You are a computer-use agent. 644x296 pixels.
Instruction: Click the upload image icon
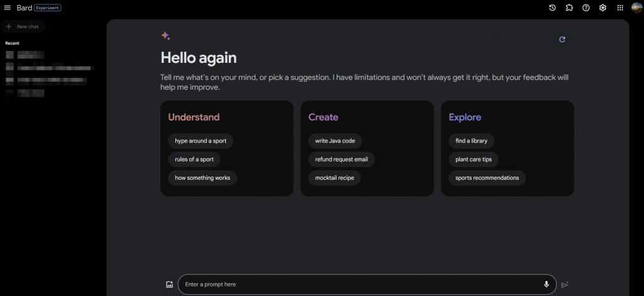tap(169, 285)
